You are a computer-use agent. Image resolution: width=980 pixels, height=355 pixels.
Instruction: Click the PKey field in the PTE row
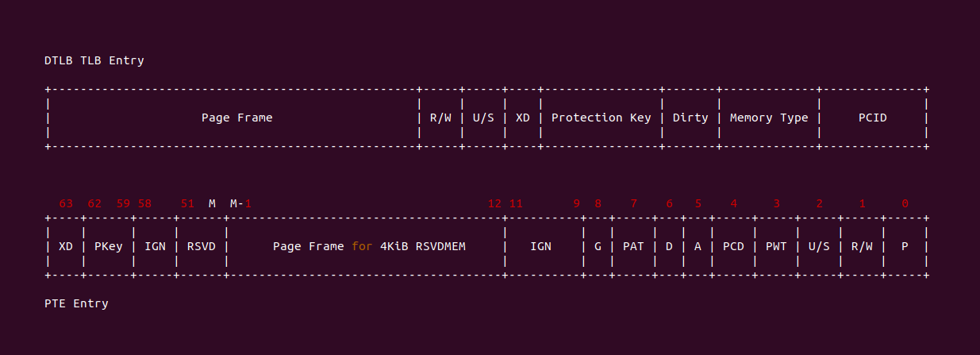[x=109, y=246]
